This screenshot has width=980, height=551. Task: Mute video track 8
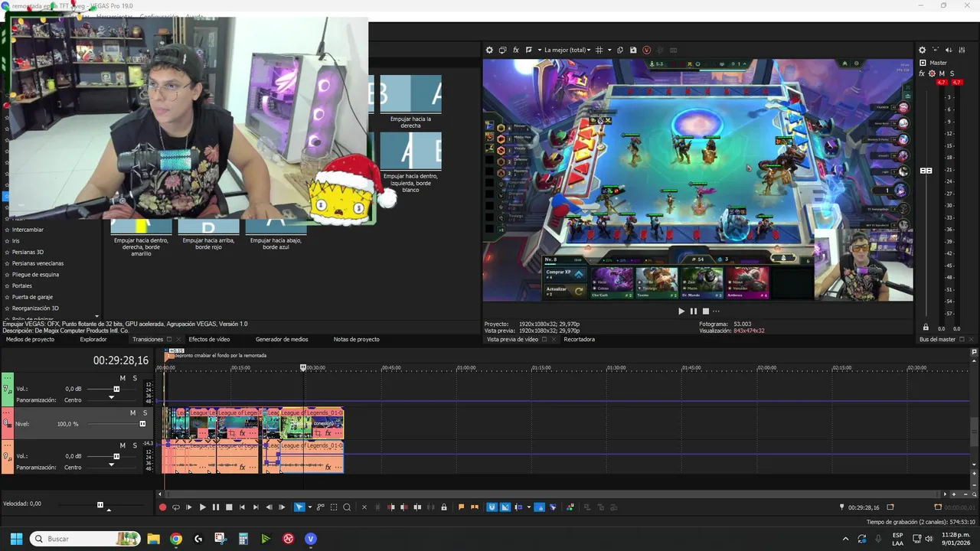pyautogui.click(x=132, y=413)
